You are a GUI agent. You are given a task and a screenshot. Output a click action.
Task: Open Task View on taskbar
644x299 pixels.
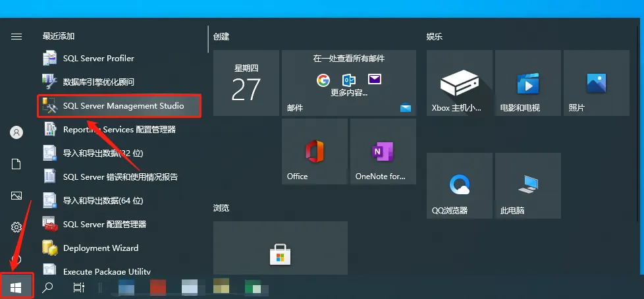click(78, 287)
